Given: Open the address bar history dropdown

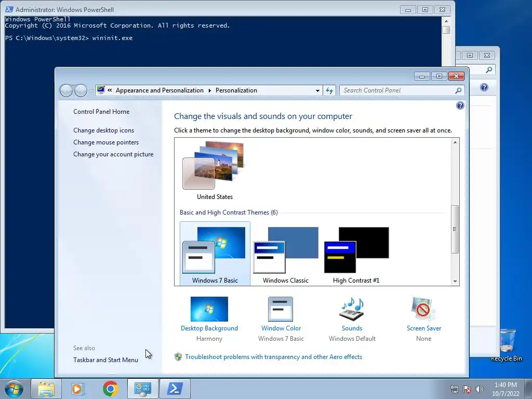Looking at the screenshot, I should [x=317, y=90].
